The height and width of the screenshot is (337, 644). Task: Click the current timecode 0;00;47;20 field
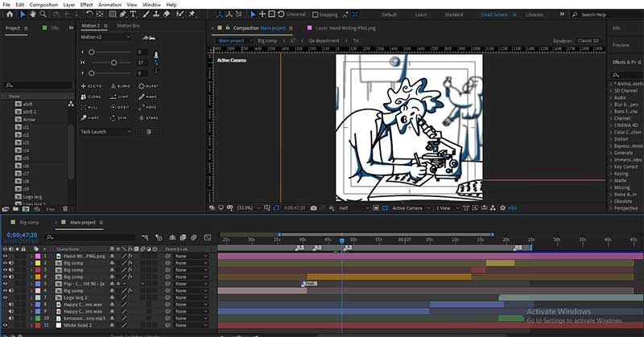22,235
